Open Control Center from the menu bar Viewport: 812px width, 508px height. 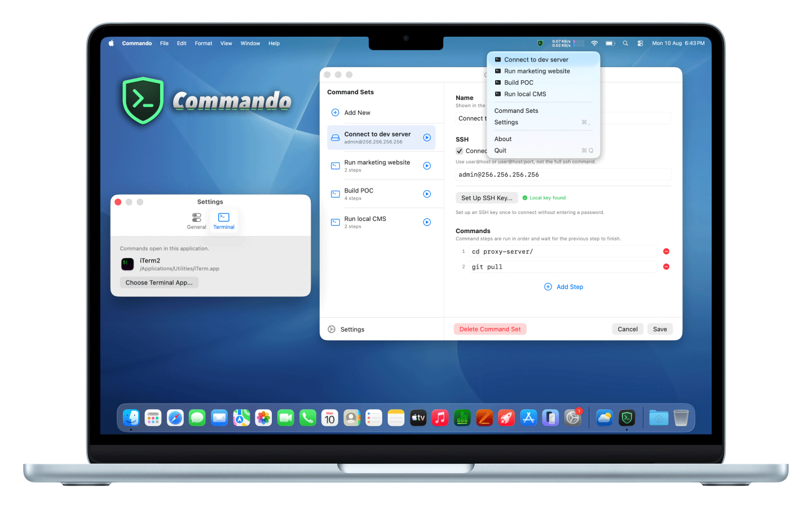point(640,43)
